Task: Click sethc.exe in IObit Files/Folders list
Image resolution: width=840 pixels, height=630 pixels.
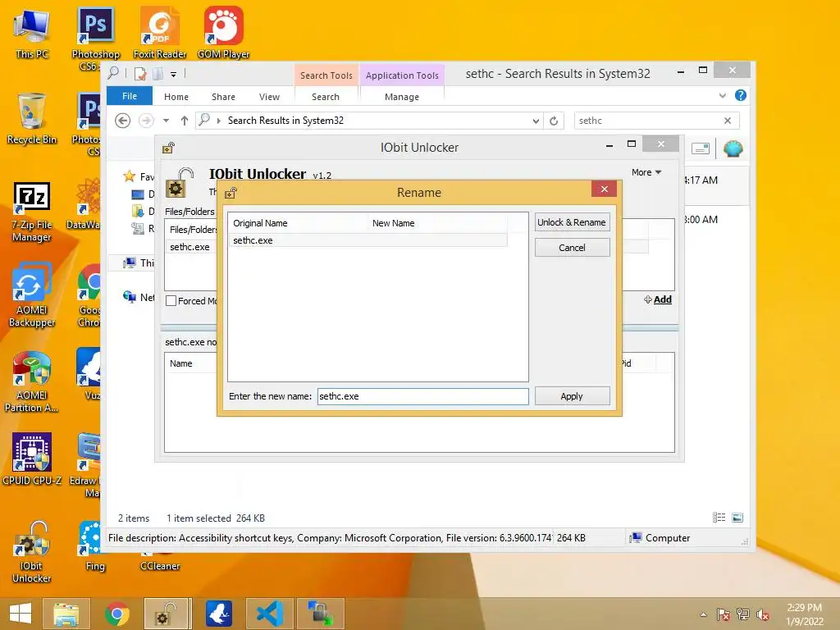Action: pyautogui.click(x=189, y=247)
